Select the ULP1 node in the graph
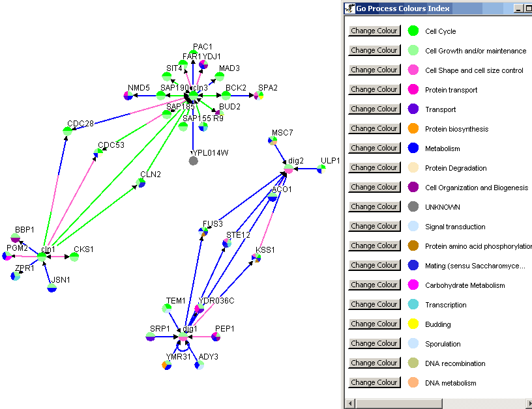This screenshot has height=409, width=532. click(x=321, y=169)
